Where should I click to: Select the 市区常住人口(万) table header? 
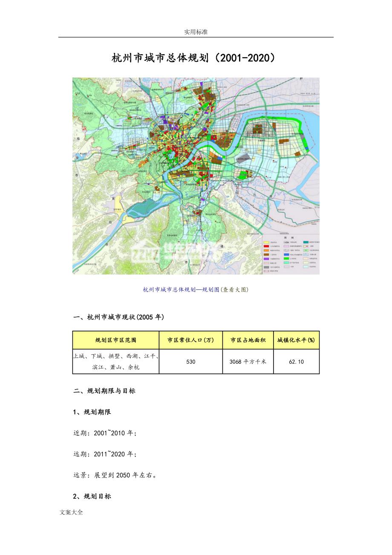(190, 340)
